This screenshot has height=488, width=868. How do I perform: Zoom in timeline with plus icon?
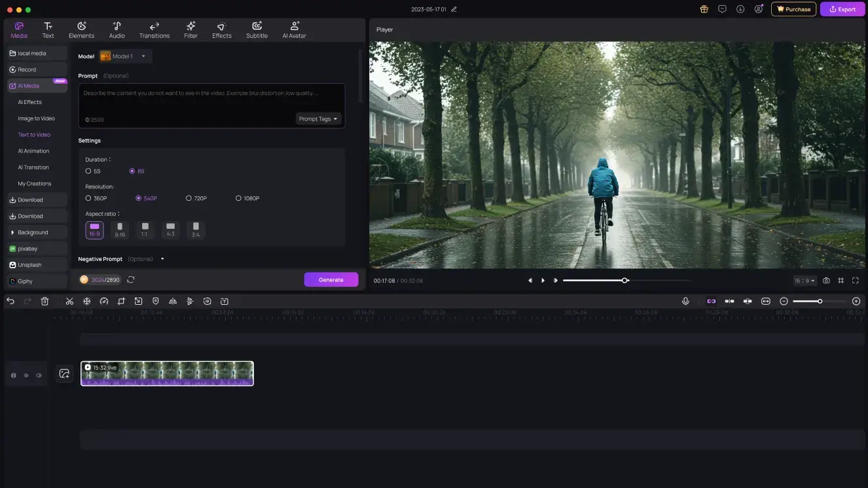tap(856, 302)
